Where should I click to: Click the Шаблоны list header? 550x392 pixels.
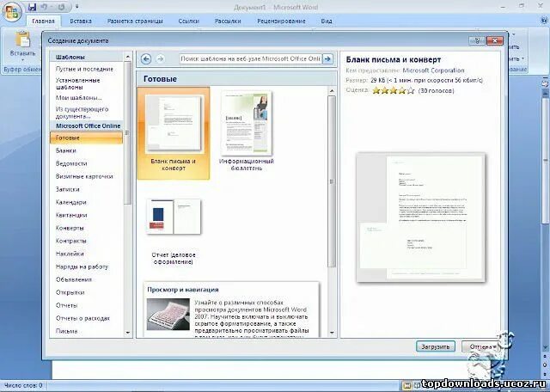tap(86, 57)
